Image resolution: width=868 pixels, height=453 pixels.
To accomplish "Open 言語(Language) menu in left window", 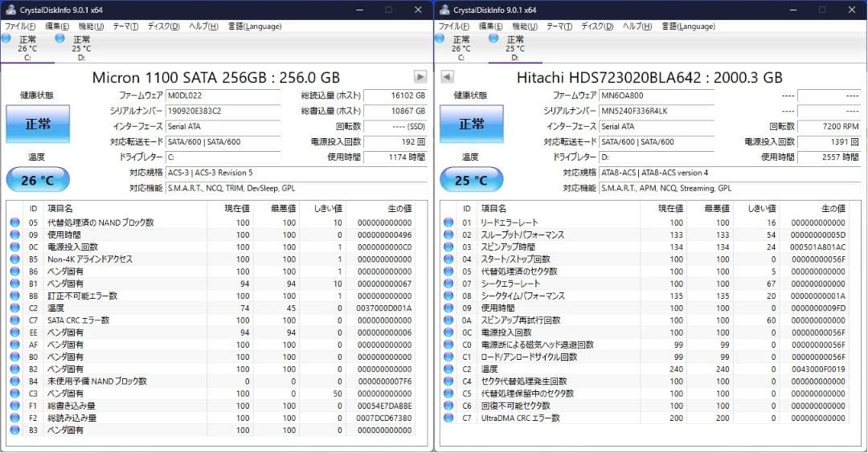I will tap(255, 26).
